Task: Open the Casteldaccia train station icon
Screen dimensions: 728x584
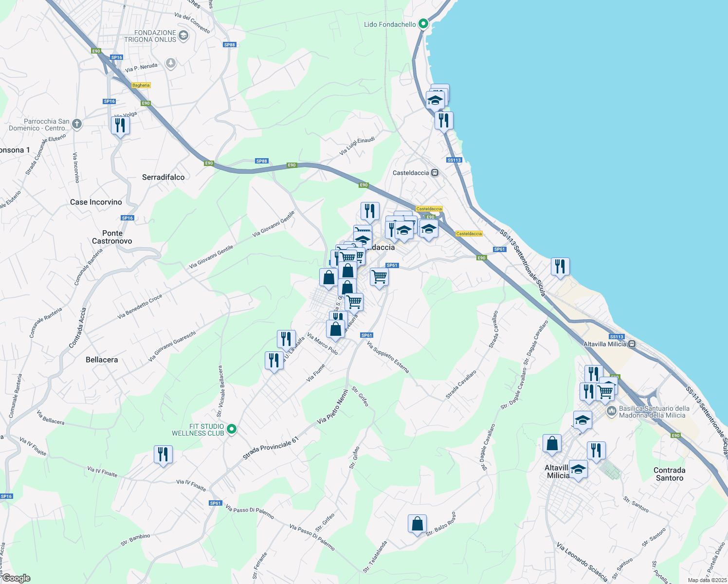Action: click(435, 172)
